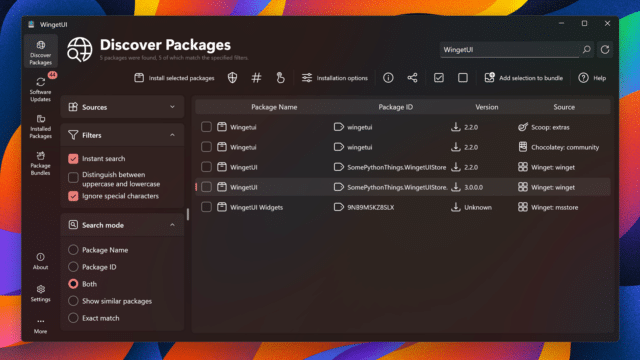This screenshot has width=640, height=360.
Task: Collapse the Filters section
Action: 172,135
